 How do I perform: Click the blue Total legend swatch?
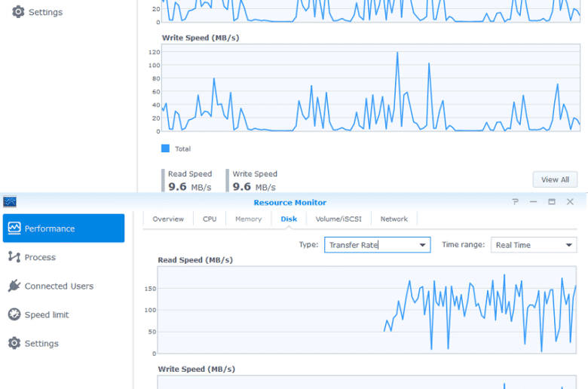[165, 149]
